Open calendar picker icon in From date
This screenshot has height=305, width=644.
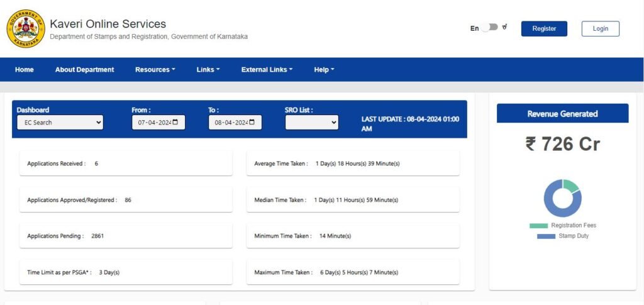tap(175, 123)
